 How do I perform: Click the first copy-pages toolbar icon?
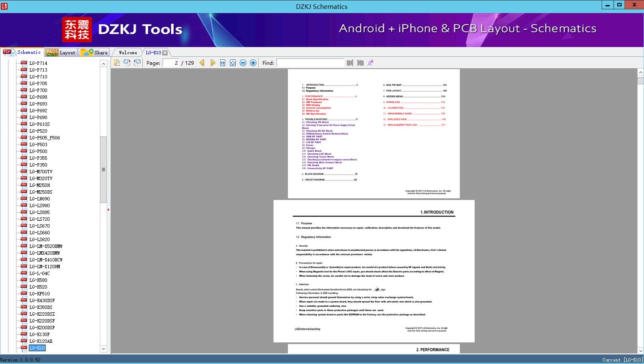[x=117, y=63]
